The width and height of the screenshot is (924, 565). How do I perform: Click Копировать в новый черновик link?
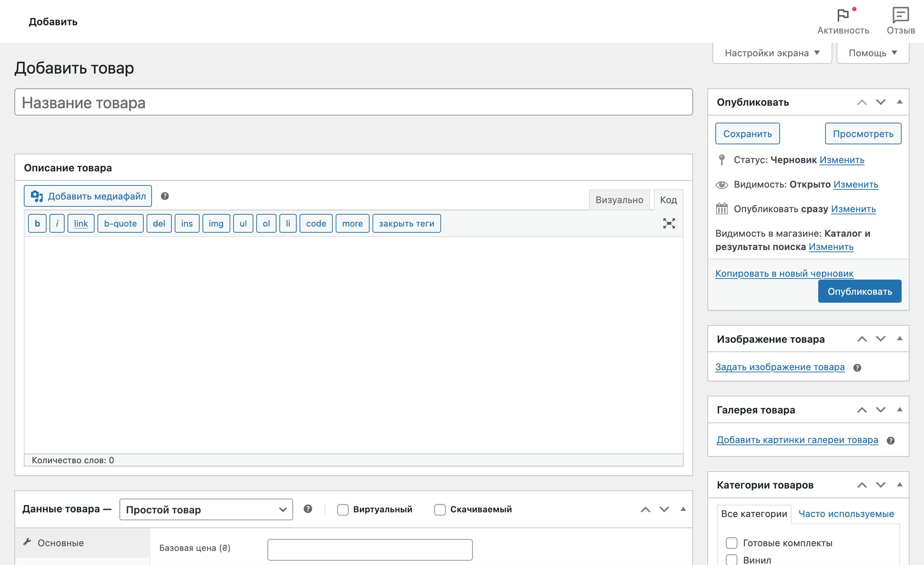coord(784,273)
